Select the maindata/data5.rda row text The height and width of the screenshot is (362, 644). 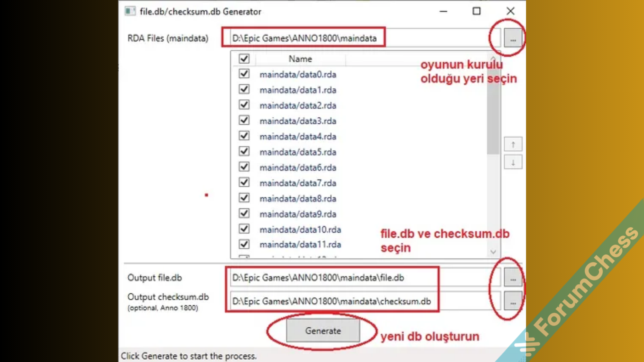click(298, 152)
